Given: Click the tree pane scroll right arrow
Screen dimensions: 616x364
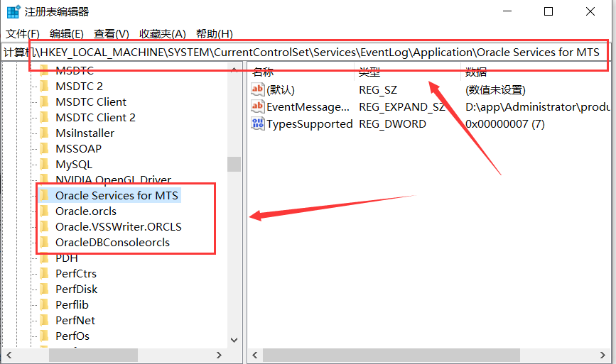Looking at the screenshot, I should 220,355.
